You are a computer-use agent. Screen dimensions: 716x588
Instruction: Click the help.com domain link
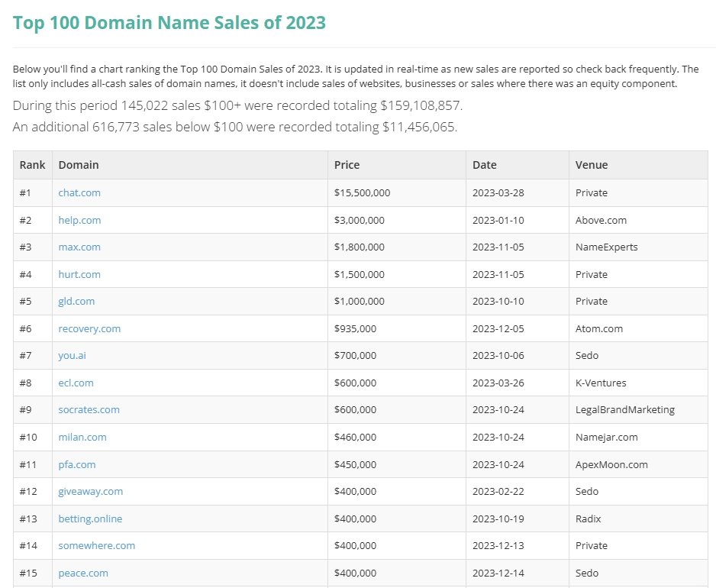tap(79, 220)
